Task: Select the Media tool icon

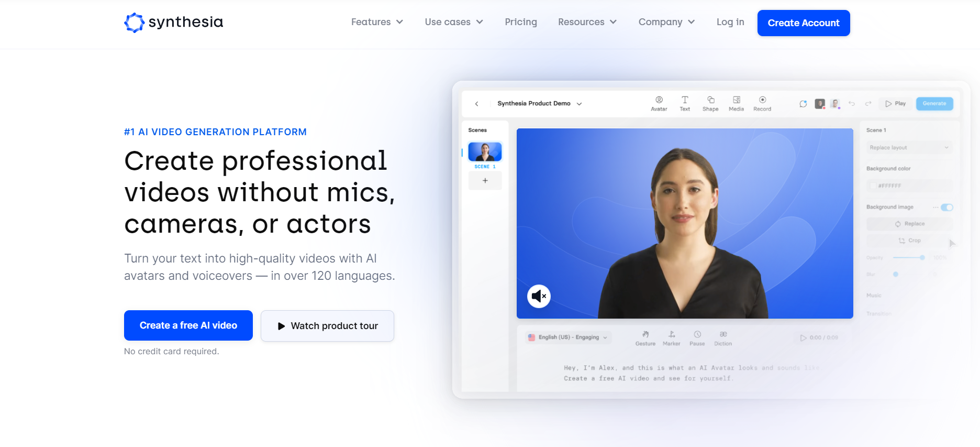Action: [737, 104]
